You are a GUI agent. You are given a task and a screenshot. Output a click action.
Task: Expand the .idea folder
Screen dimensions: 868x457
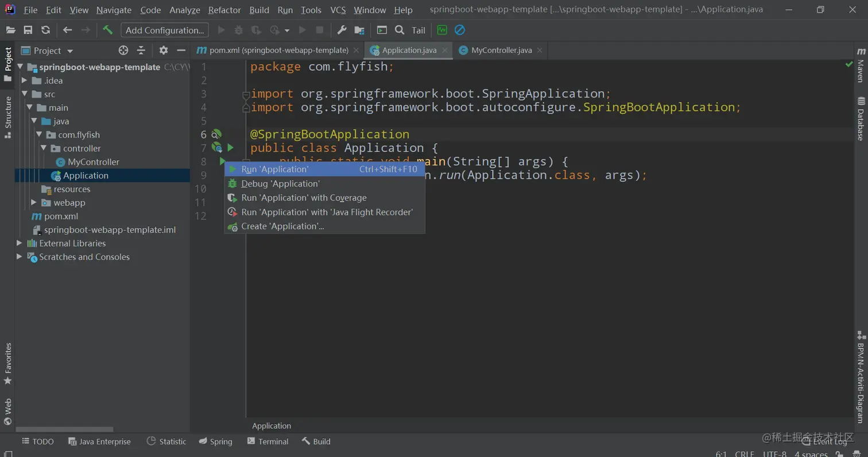[25, 80]
